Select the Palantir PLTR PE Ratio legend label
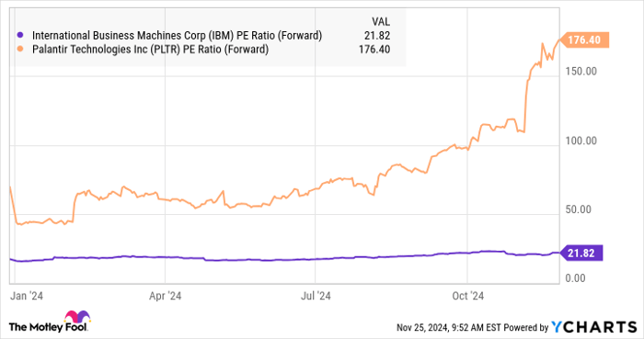The image size is (644, 339). 150,50
